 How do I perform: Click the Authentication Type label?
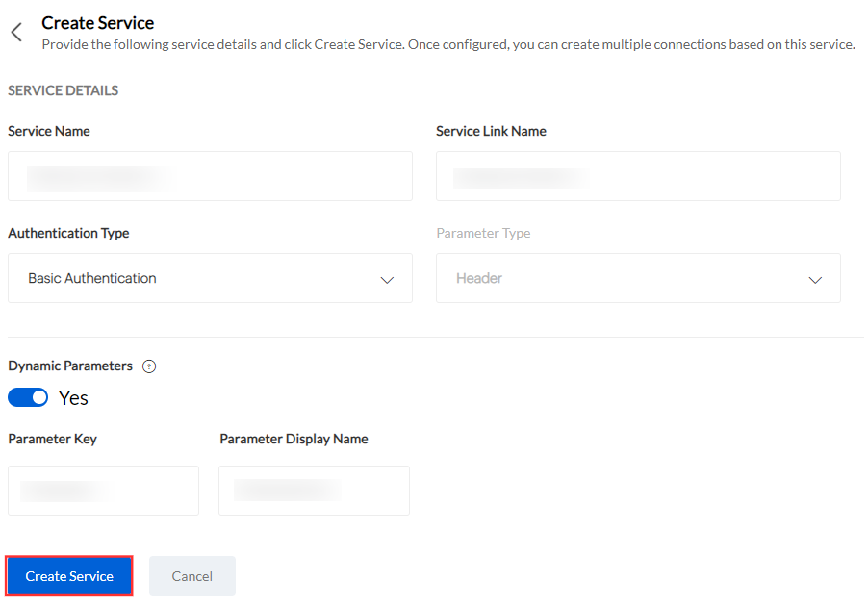(x=68, y=233)
